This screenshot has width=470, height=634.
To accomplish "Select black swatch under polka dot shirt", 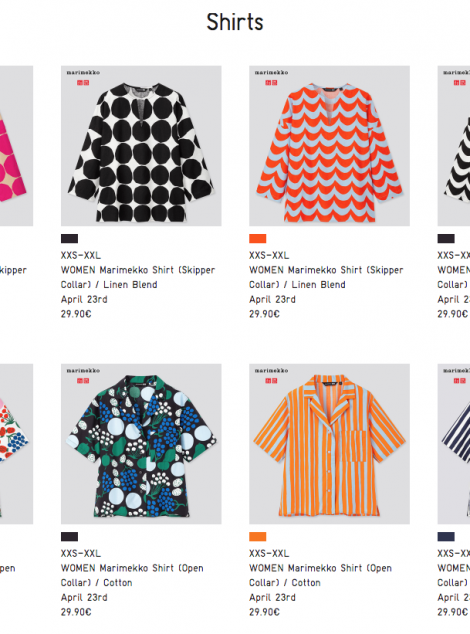I will click(x=70, y=239).
